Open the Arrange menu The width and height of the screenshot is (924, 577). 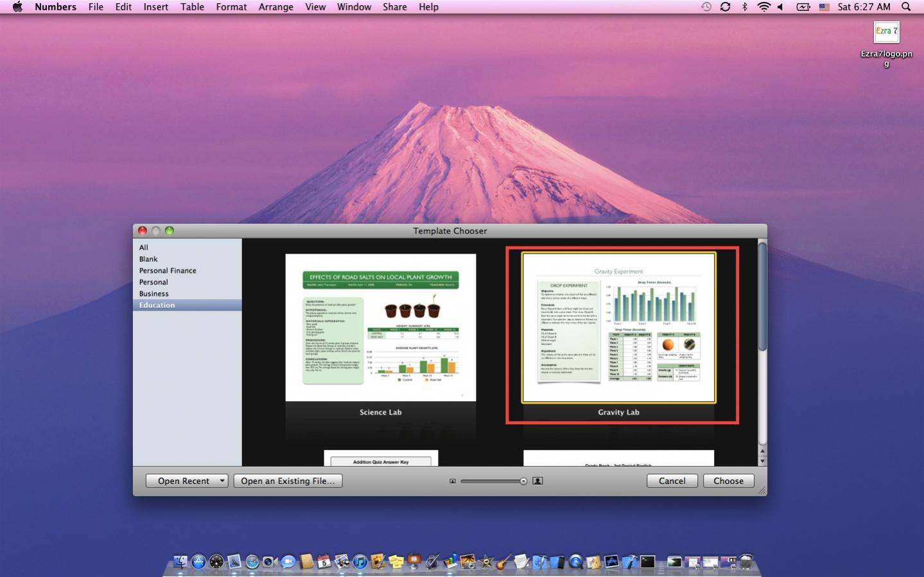[x=276, y=6]
